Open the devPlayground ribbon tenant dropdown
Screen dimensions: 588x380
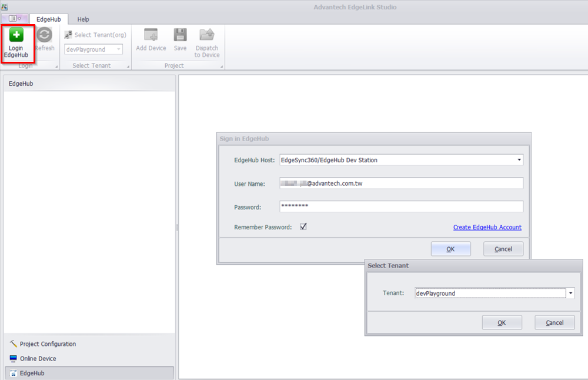pos(119,49)
